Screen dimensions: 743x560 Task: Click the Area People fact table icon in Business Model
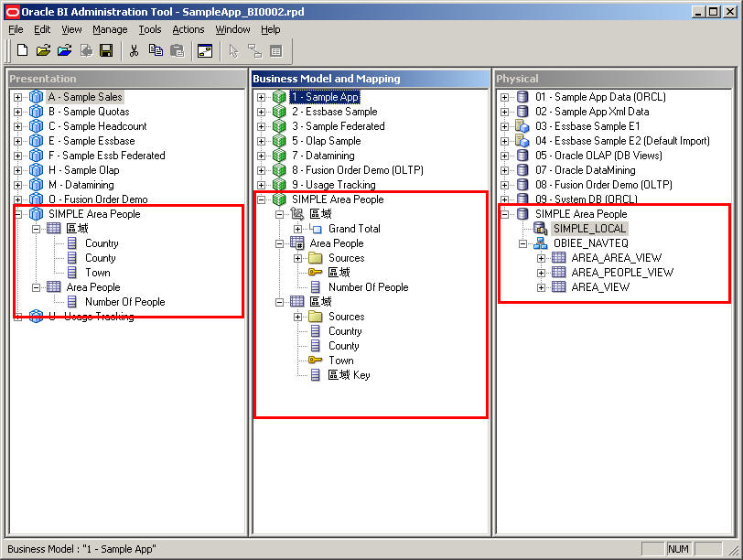tap(297, 243)
